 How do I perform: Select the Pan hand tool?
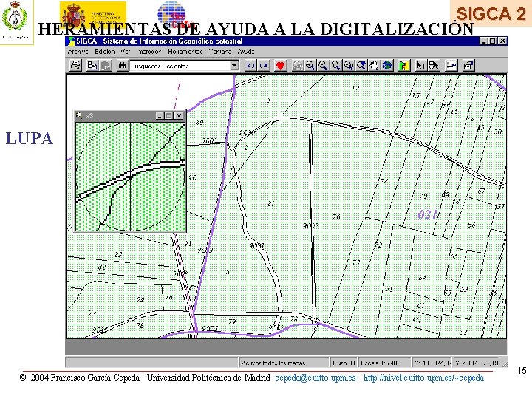[x=374, y=65]
